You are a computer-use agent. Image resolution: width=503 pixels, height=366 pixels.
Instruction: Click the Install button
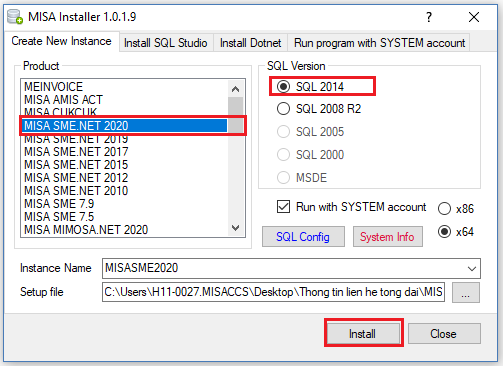[x=363, y=333]
